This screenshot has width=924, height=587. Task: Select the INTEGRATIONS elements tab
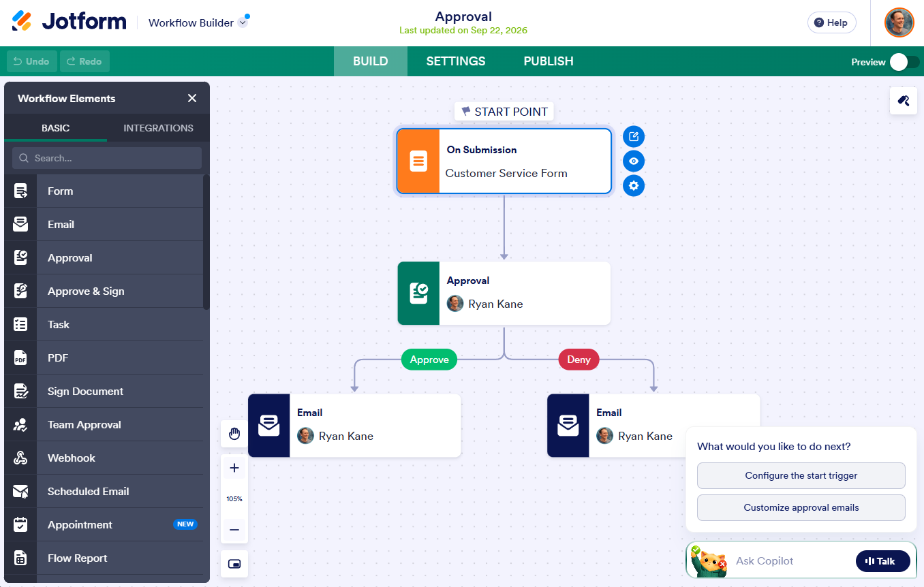(158, 128)
